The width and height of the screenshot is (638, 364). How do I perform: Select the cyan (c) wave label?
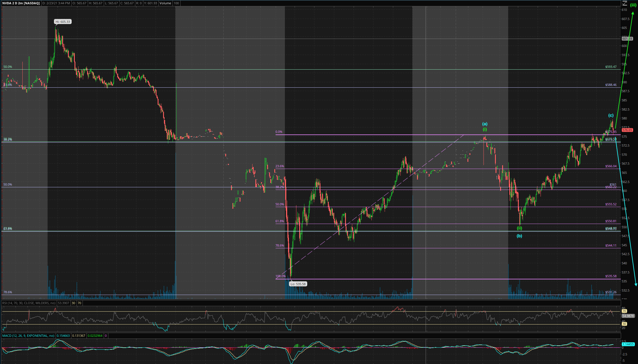pos(611,115)
